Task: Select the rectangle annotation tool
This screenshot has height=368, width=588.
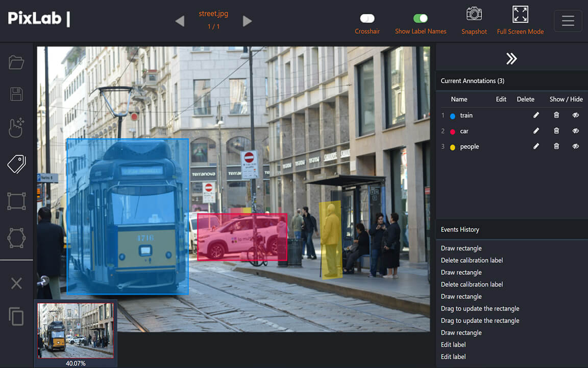Action: (16, 201)
